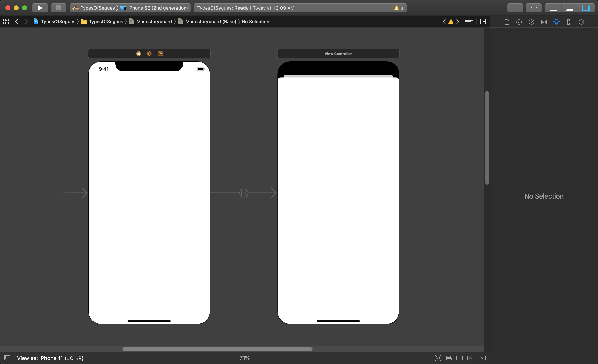Toggle the Debug area bottom panel
Screen dimensions: 598x364
569,8
